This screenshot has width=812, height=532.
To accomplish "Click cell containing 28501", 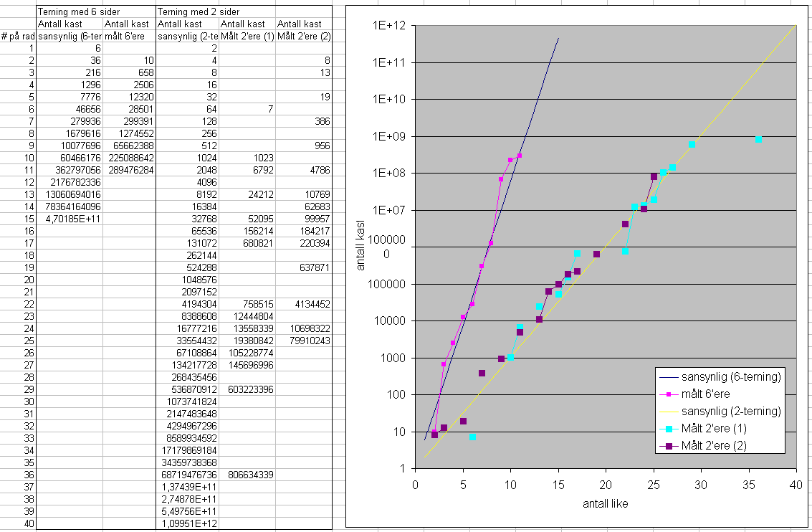I will point(130,109).
